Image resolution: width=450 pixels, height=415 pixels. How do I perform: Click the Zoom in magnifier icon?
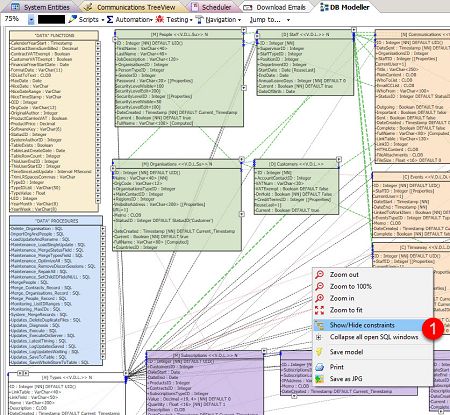pyautogui.click(x=319, y=298)
